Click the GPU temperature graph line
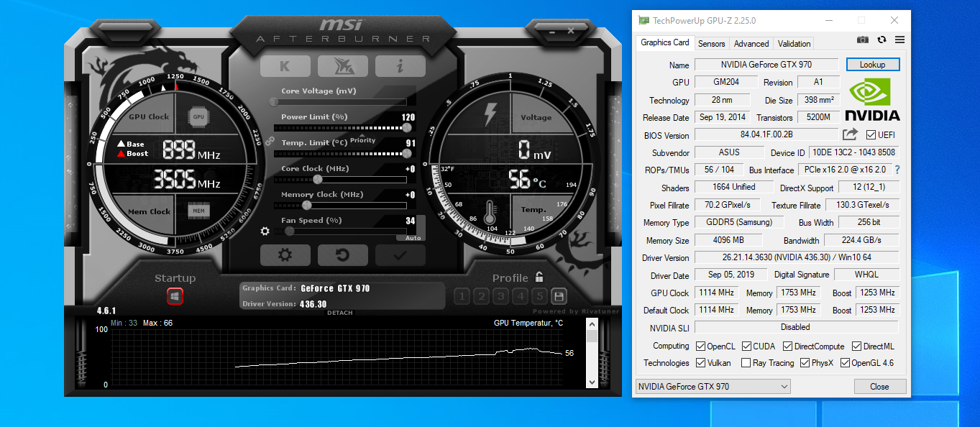The height and width of the screenshot is (427, 980). pos(398,357)
